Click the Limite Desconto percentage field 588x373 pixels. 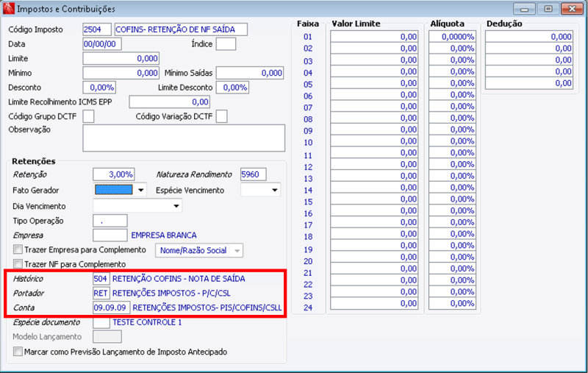point(232,88)
